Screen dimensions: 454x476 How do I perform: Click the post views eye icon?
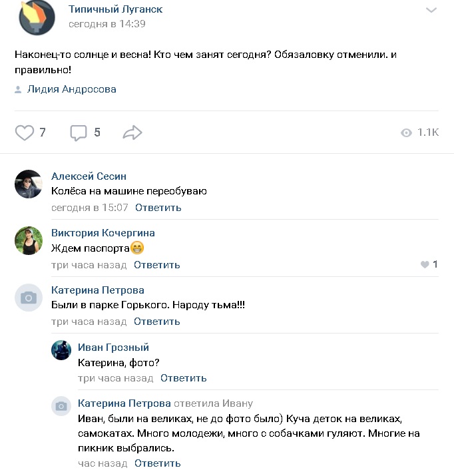point(406,133)
